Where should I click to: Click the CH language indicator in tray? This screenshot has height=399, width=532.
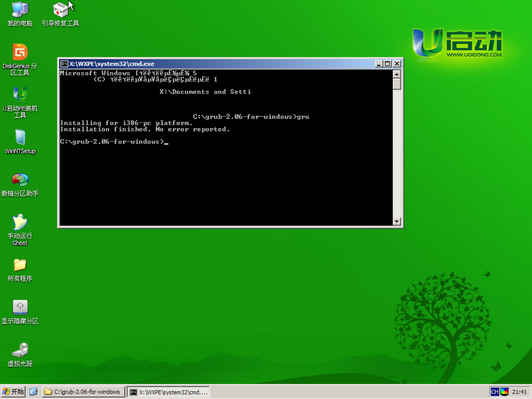[494, 392]
